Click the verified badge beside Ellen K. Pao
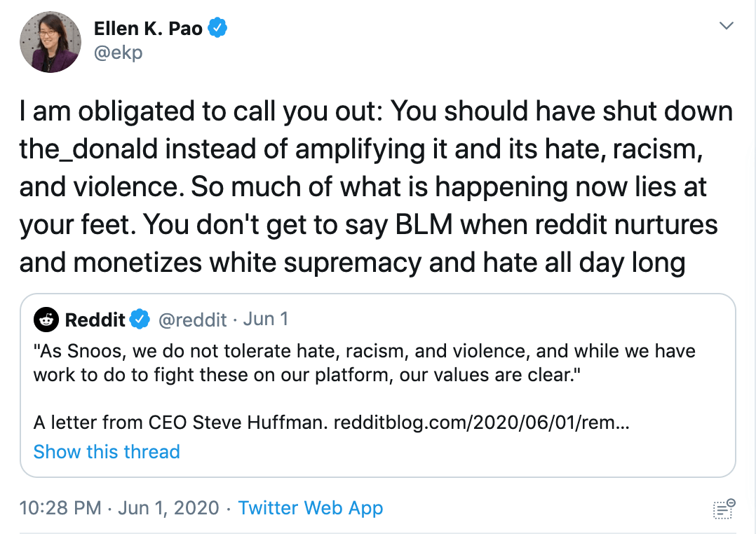This screenshot has height=534, width=756. pyautogui.click(x=217, y=27)
